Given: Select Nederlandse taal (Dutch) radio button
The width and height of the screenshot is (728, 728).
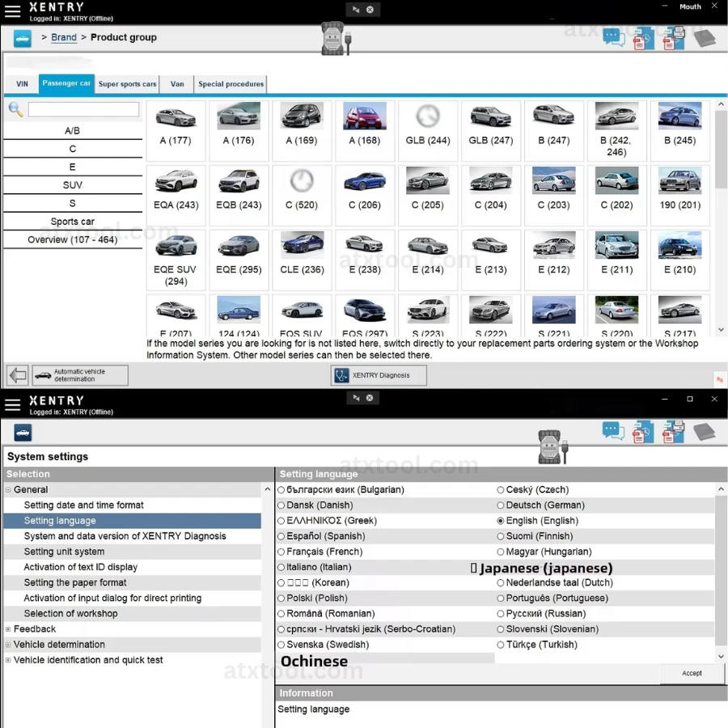Looking at the screenshot, I should click(x=501, y=582).
